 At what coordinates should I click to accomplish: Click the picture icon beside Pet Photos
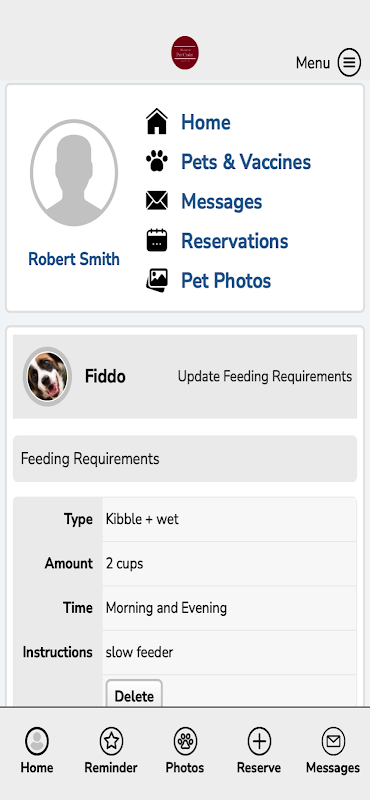pyautogui.click(x=157, y=280)
